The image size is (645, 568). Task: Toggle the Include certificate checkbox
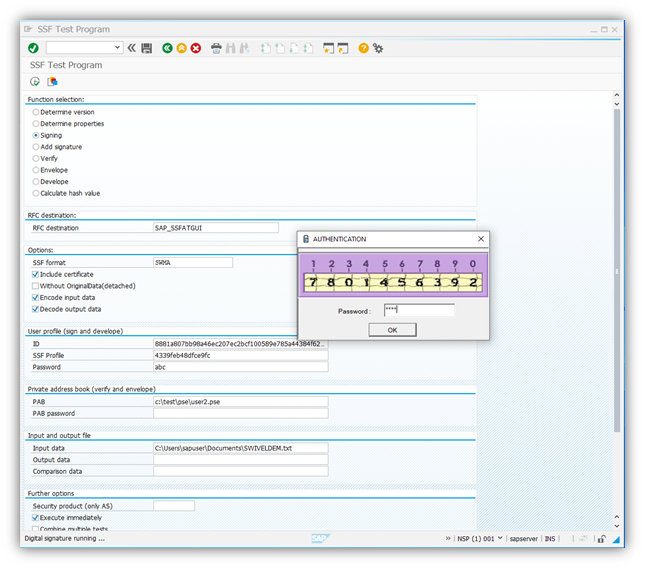click(x=35, y=274)
